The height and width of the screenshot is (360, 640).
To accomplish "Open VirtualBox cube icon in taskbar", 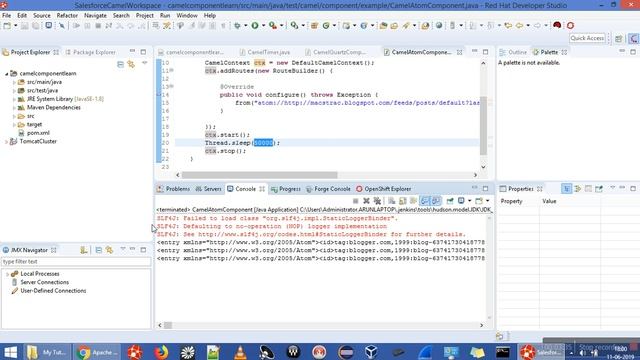I will pos(371,352).
